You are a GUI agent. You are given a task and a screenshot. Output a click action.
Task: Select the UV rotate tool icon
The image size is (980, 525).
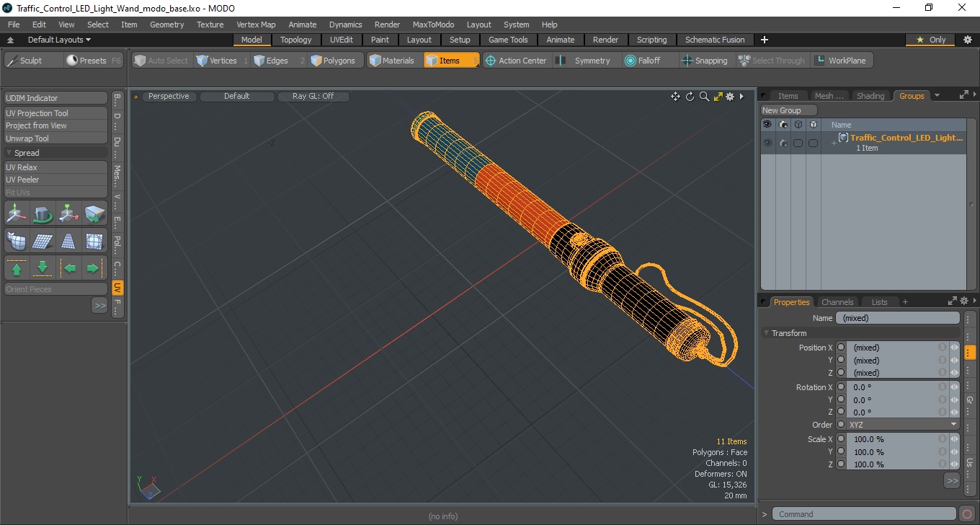tap(43, 214)
